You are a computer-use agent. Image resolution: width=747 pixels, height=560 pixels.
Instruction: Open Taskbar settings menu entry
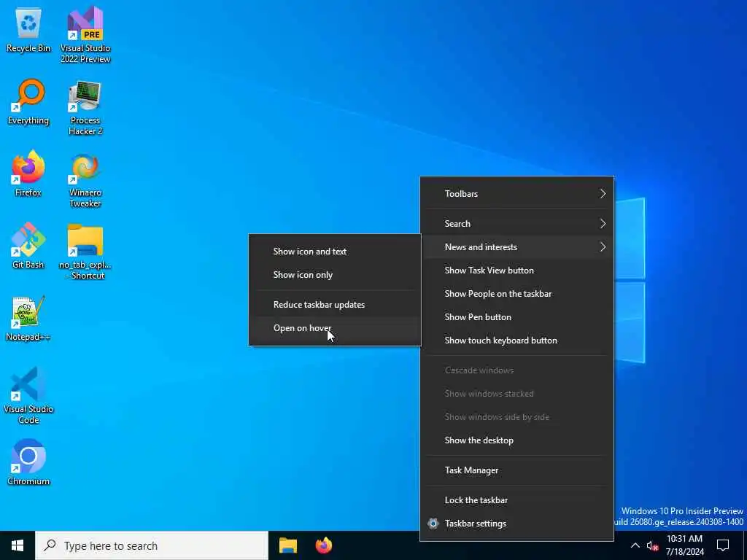click(517, 524)
